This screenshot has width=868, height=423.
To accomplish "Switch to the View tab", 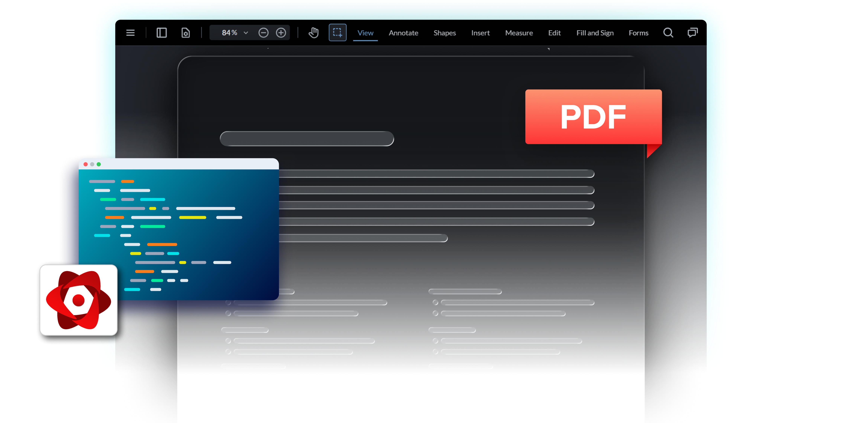I will pos(365,33).
